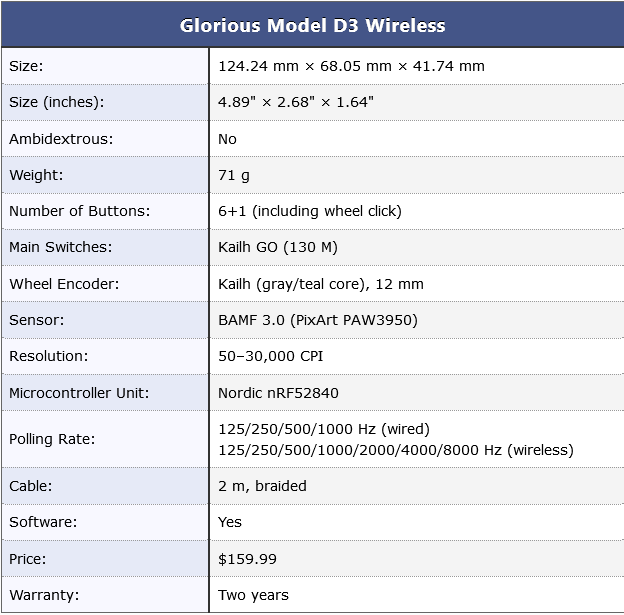Image resolution: width=624 pixels, height=615 pixels.
Task: Select the 'Two years' warranty value
Action: click(x=253, y=595)
